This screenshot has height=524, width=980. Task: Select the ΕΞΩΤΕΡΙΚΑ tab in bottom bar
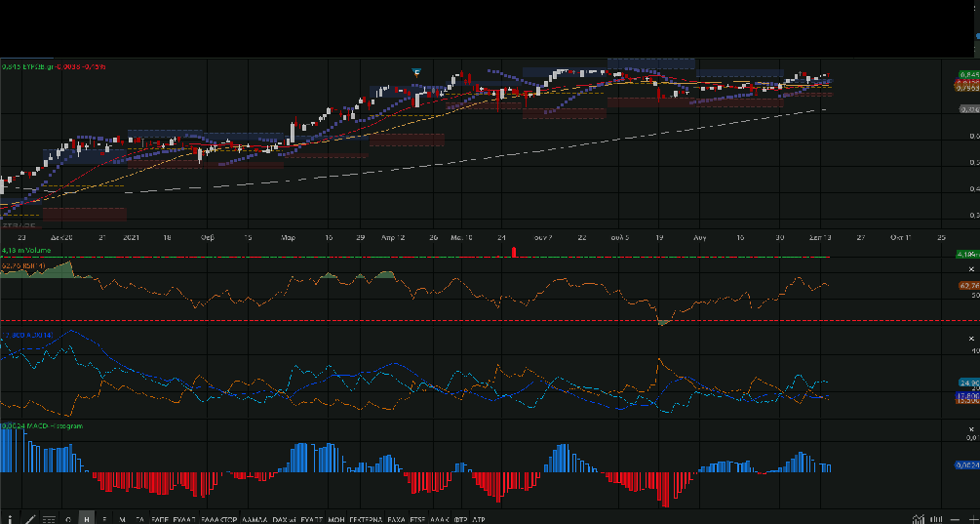(x=367, y=519)
